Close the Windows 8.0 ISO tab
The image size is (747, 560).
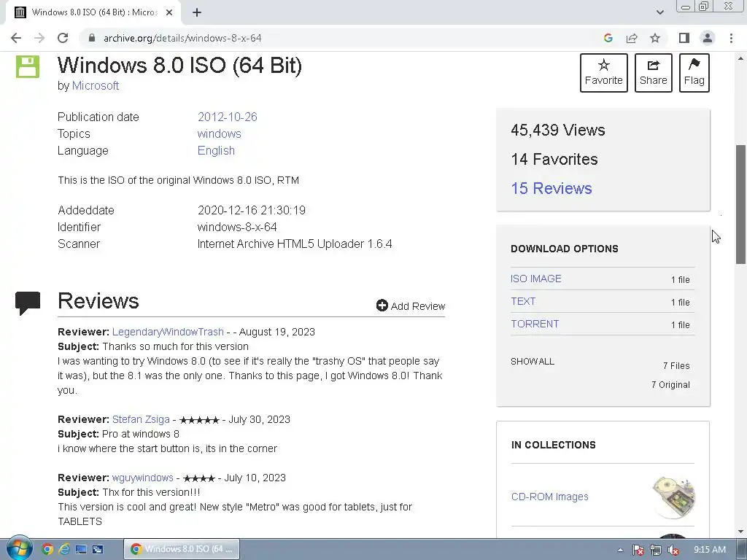pos(169,12)
